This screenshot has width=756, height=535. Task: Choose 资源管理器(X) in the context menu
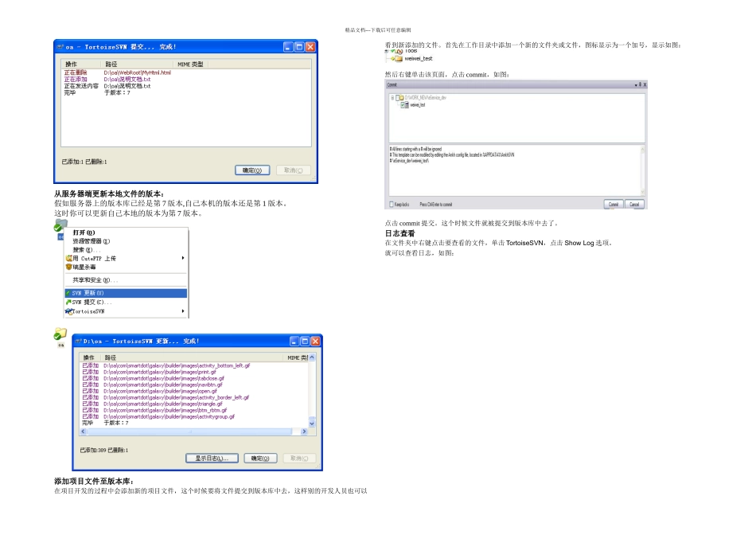pyautogui.click(x=126, y=241)
